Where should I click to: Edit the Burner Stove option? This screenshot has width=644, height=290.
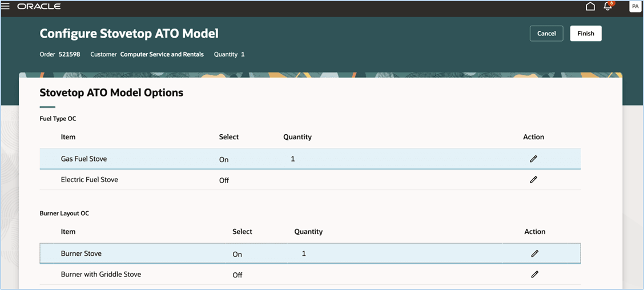pos(534,253)
